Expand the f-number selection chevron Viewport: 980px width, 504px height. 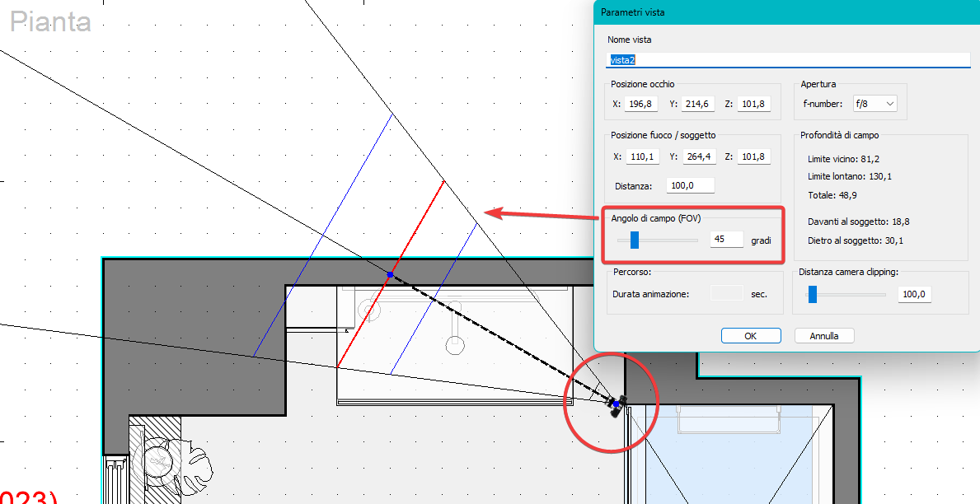[x=891, y=103]
